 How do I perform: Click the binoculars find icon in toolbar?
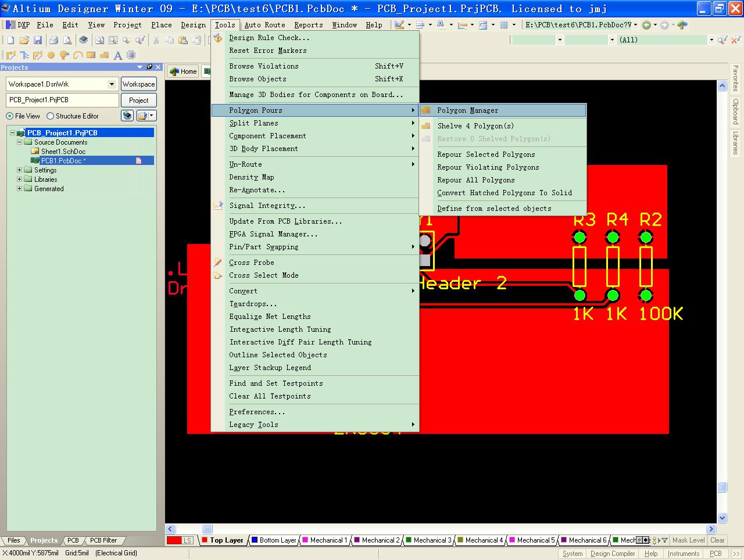click(x=441, y=25)
